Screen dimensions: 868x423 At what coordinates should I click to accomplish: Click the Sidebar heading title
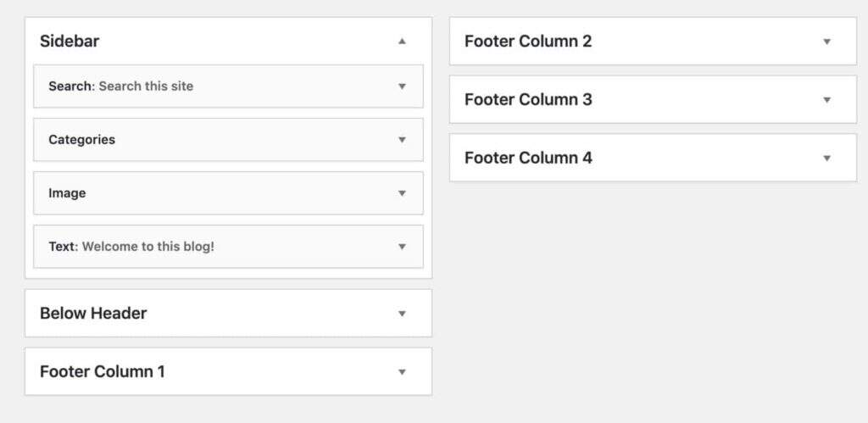pyautogui.click(x=70, y=41)
